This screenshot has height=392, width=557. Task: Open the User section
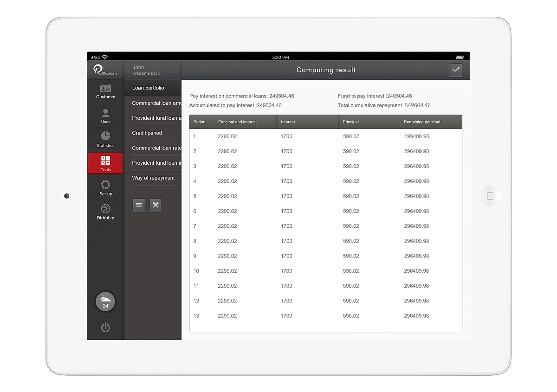[105, 116]
